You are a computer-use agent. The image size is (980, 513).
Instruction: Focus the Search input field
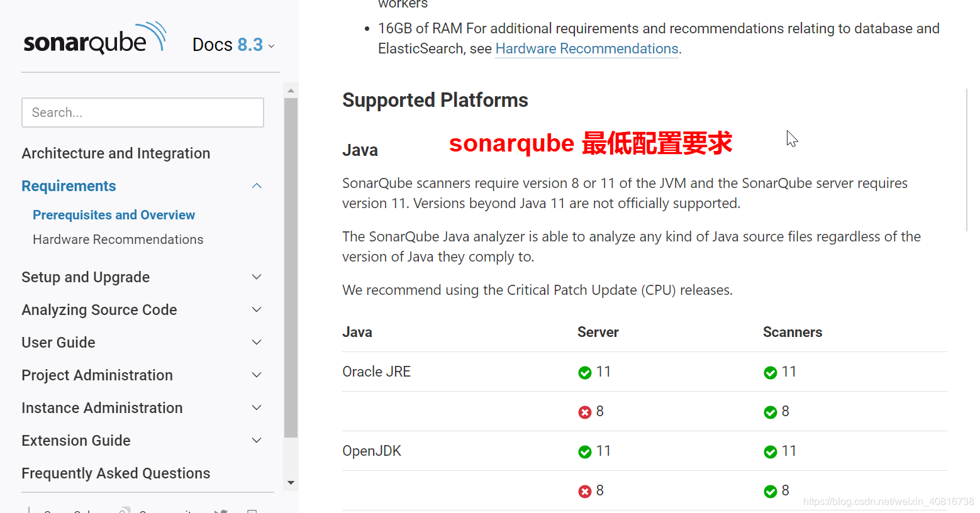(143, 113)
